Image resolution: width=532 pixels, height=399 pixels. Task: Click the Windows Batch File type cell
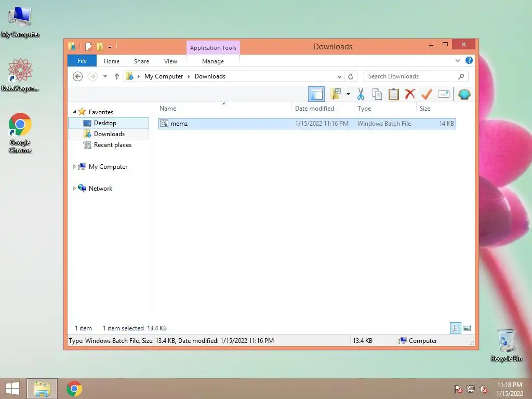click(384, 124)
